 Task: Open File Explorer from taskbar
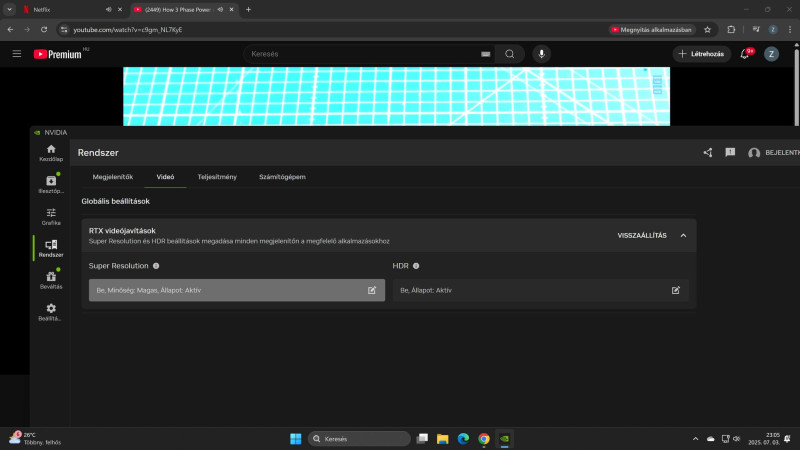click(x=442, y=439)
